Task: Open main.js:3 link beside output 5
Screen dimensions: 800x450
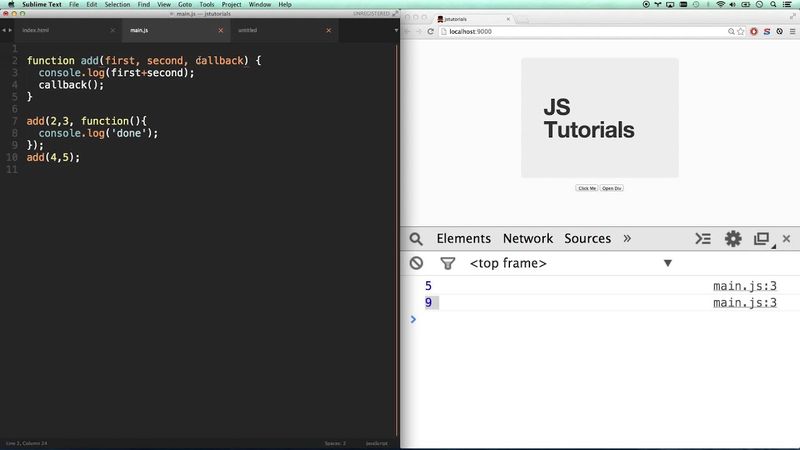Action: pos(744,286)
